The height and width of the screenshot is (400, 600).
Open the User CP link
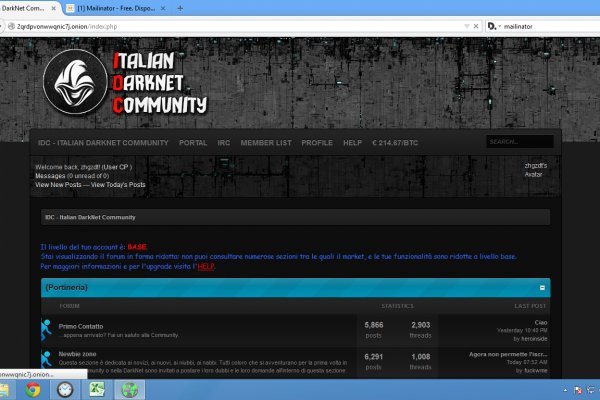pos(118,166)
